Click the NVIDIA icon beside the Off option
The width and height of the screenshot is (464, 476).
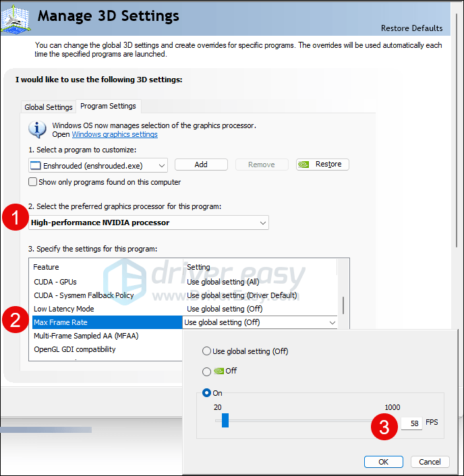(219, 371)
